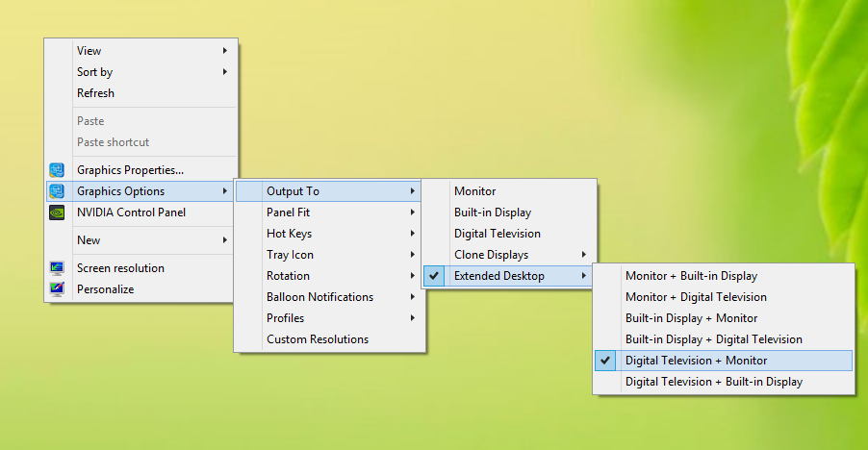Expand the Profiles submenu arrow
The image size is (868, 450).
413,318
